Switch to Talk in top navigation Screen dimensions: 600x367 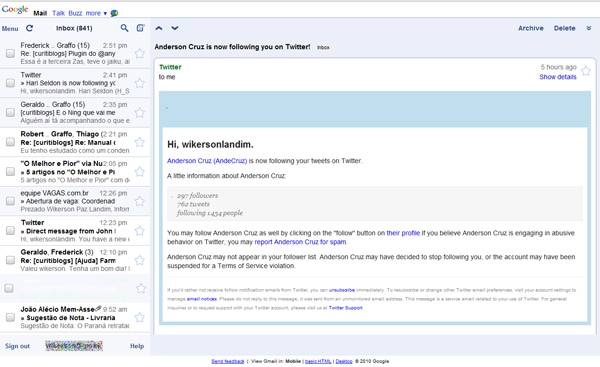pos(59,13)
